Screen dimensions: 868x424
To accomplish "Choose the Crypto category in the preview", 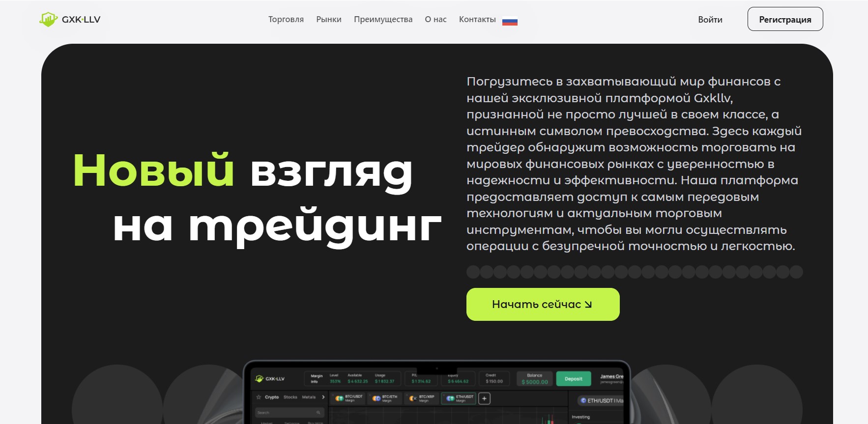I will 272,397.
